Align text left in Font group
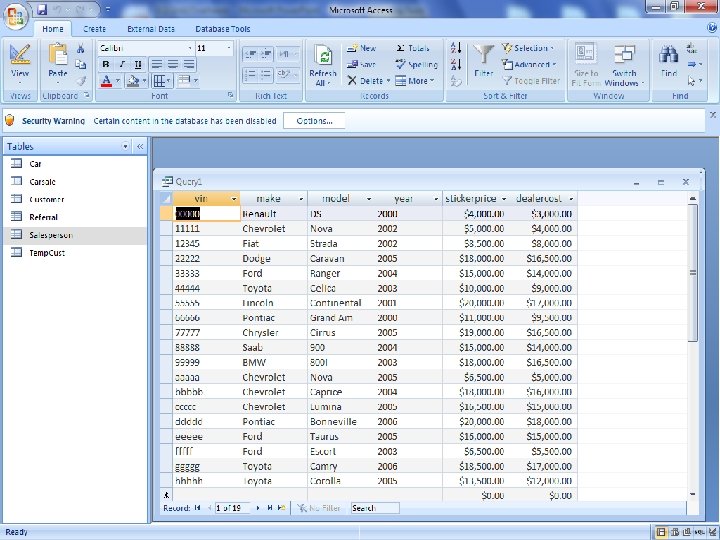 tap(157, 64)
